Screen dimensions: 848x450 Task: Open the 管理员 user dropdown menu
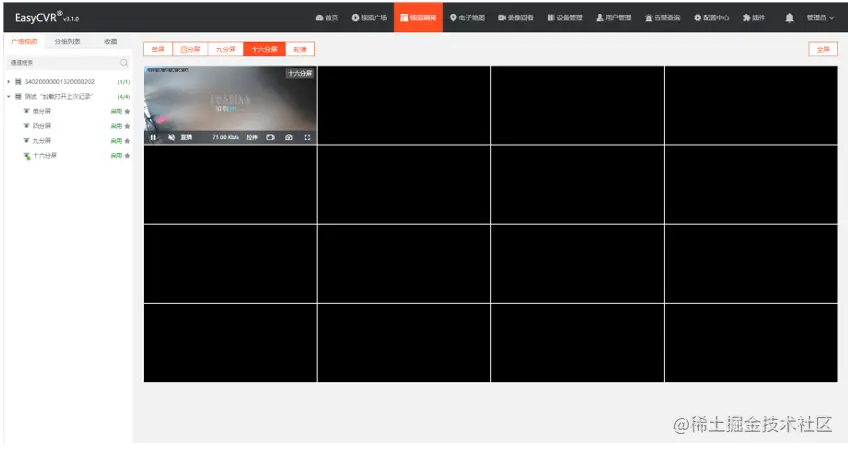point(820,18)
